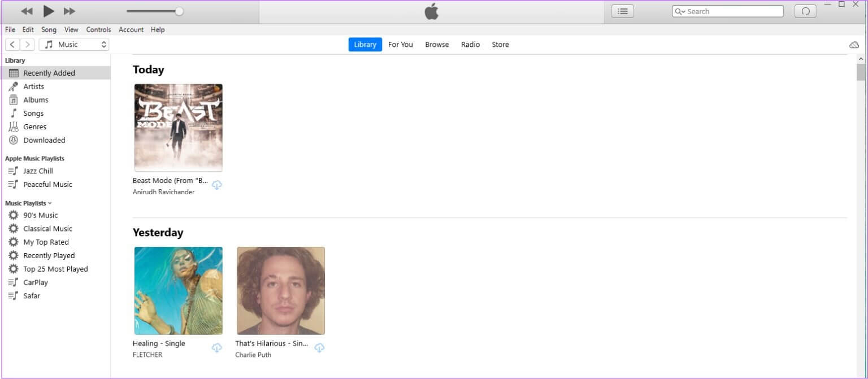868x379 pixels.
Task: Click the CarPlay playlist icon
Action: pyautogui.click(x=14, y=282)
